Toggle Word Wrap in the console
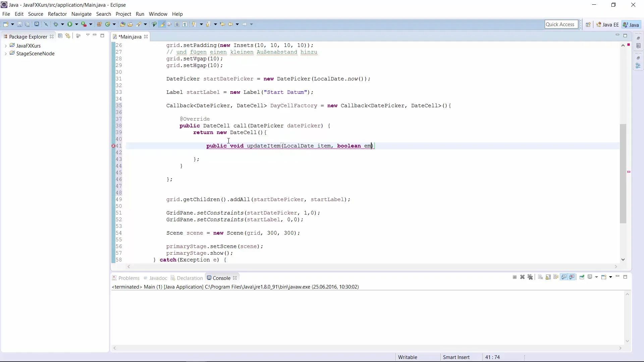The width and height of the screenshot is (644, 362). [556, 277]
